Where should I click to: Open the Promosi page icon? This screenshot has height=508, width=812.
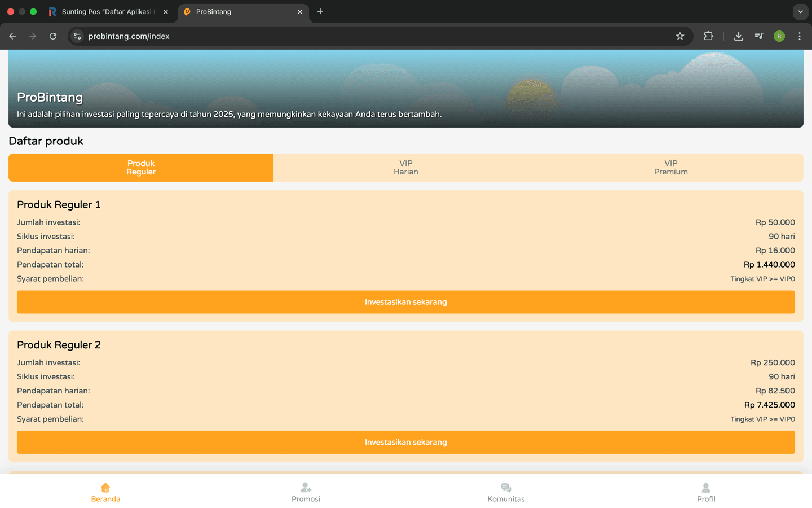coord(306,488)
